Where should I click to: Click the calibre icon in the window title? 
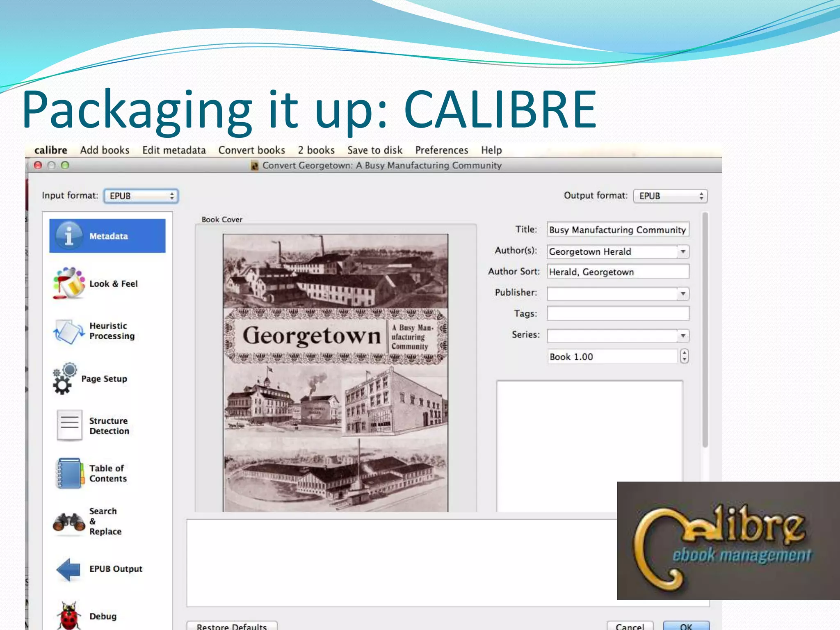[254, 166]
